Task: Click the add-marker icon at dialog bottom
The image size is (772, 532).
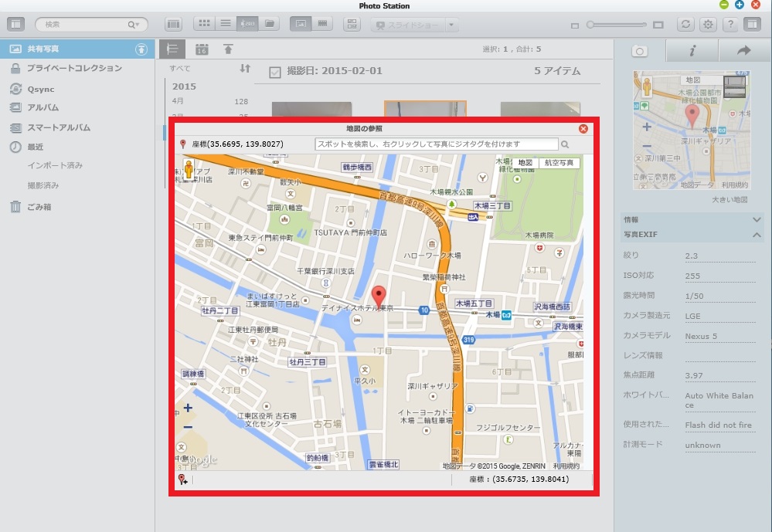Action: click(x=182, y=479)
